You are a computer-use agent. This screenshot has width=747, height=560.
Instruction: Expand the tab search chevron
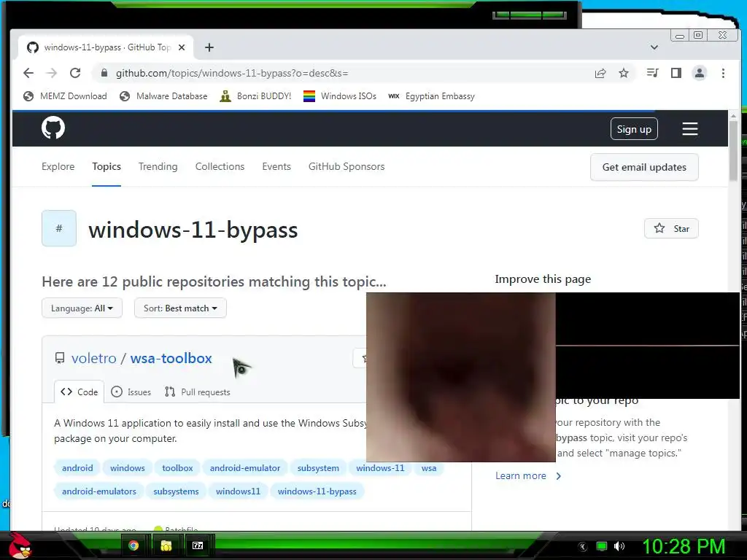tap(654, 47)
